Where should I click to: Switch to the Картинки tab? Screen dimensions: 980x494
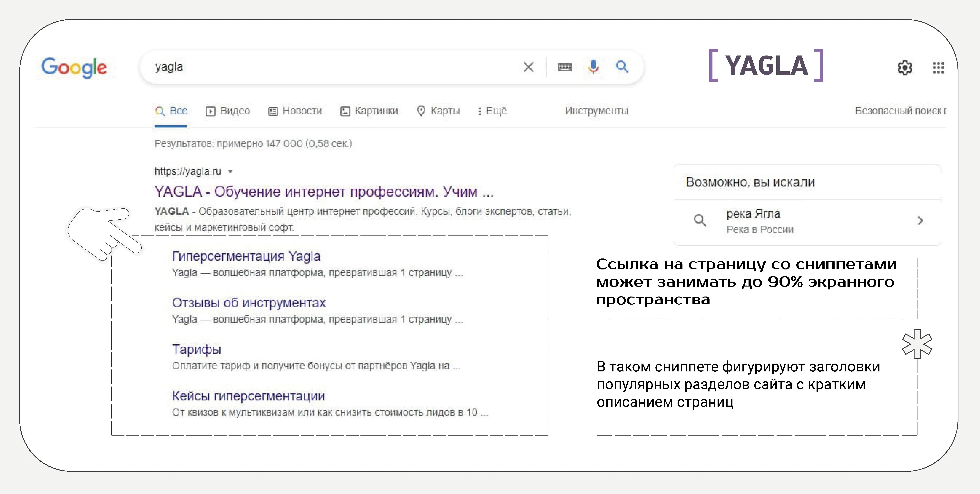tap(369, 111)
